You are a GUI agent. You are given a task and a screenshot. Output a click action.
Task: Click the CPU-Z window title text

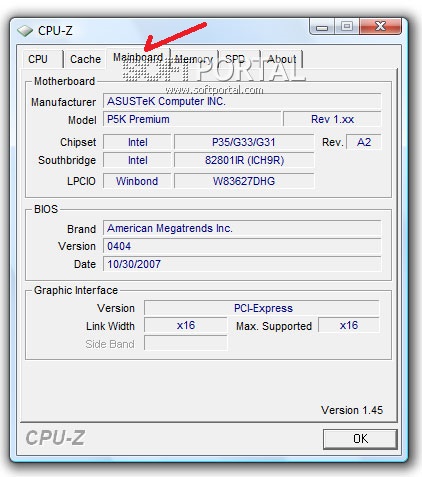point(55,31)
